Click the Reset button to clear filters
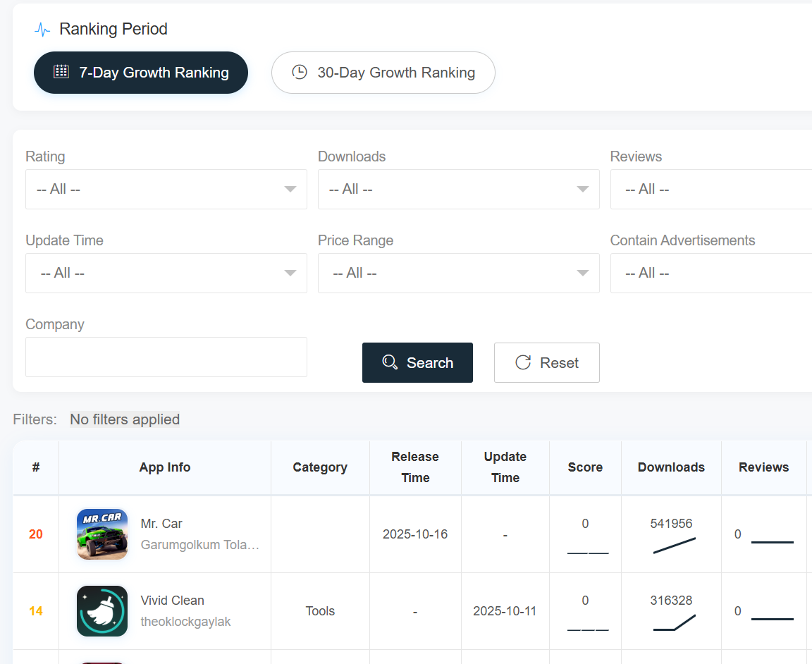 pyautogui.click(x=546, y=362)
